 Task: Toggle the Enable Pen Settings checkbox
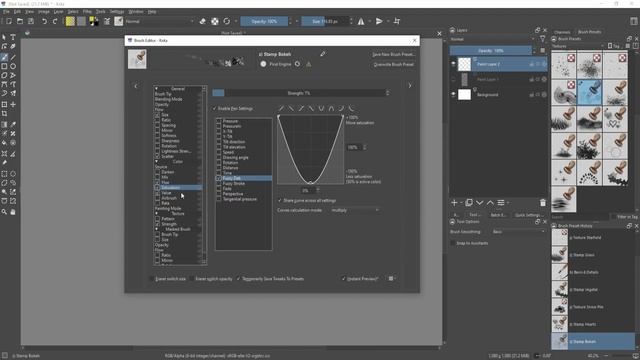coord(214,109)
